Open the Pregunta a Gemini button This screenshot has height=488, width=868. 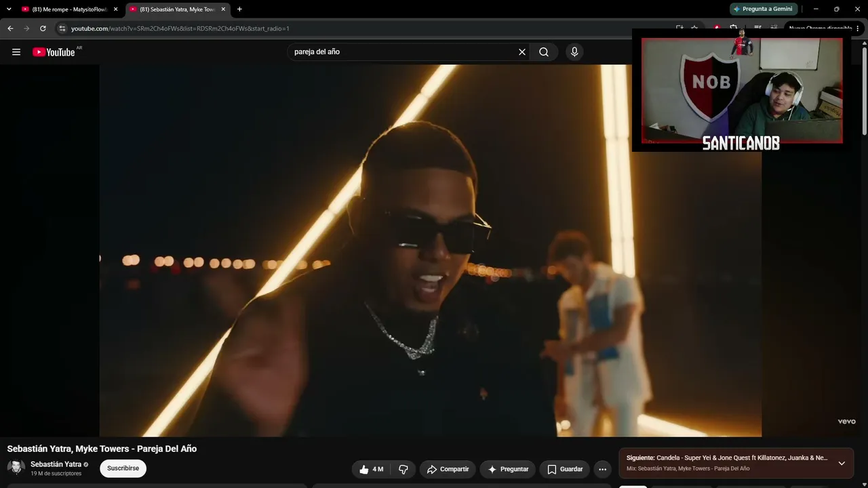[x=763, y=9]
